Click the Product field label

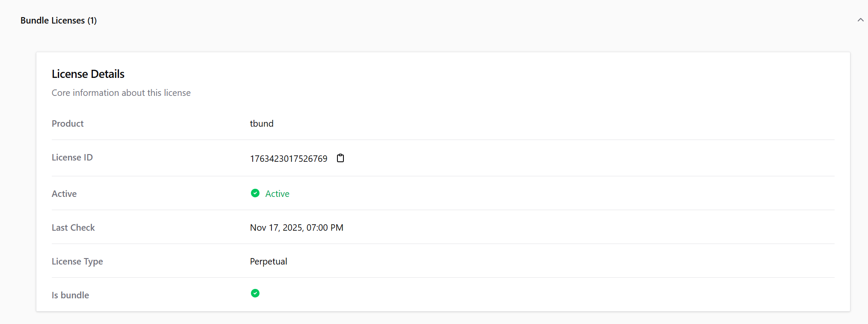(x=67, y=124)
